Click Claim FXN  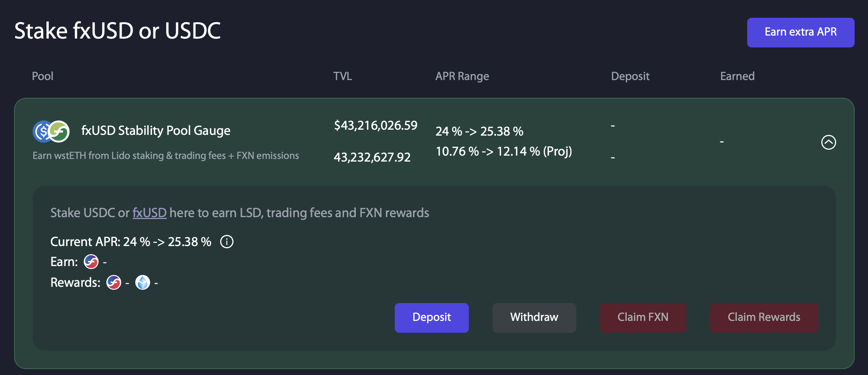point(643,318)
